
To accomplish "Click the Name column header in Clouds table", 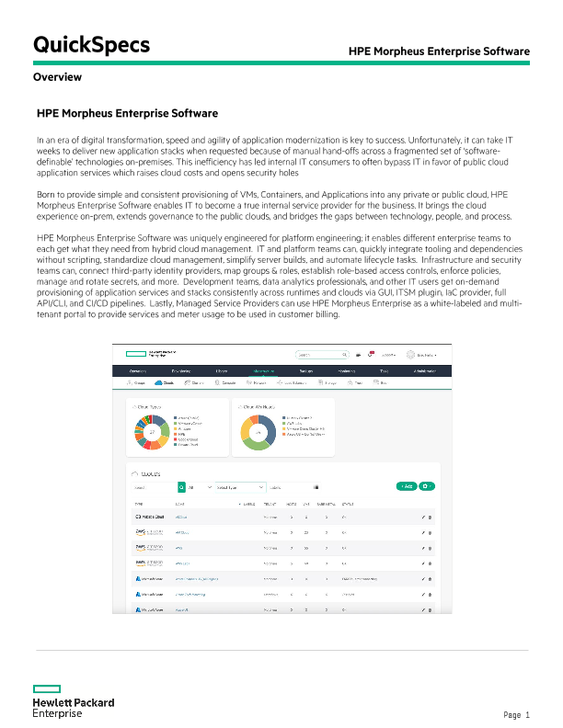I will pos(179,504).
